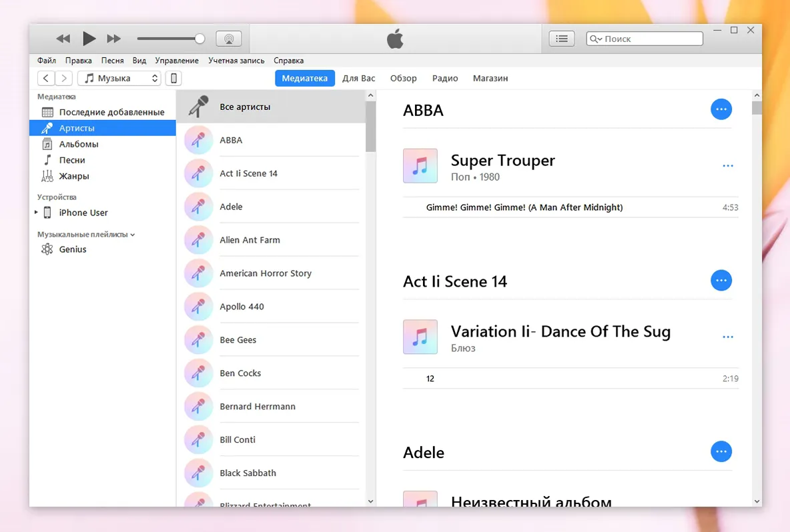This screenshot has width=790, height=532.
Task: Collapse the Музыкальные плейлисты section chevron
Action: (x=133, y=235)
